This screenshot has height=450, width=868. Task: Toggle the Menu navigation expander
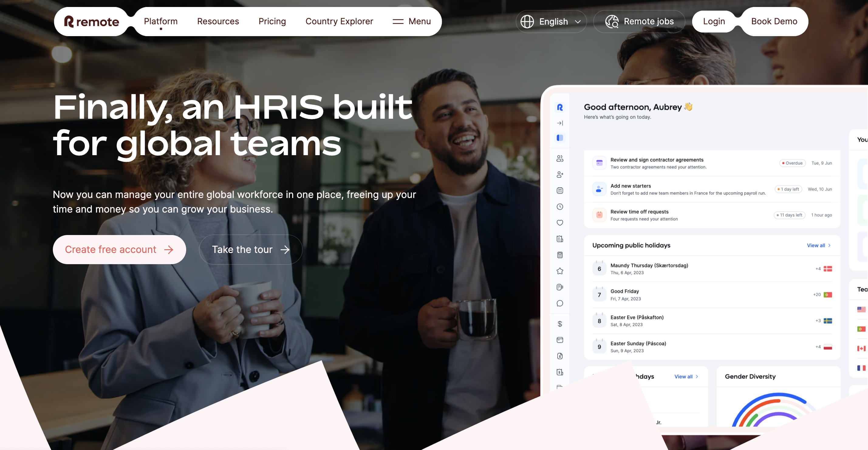pos(412,21)
